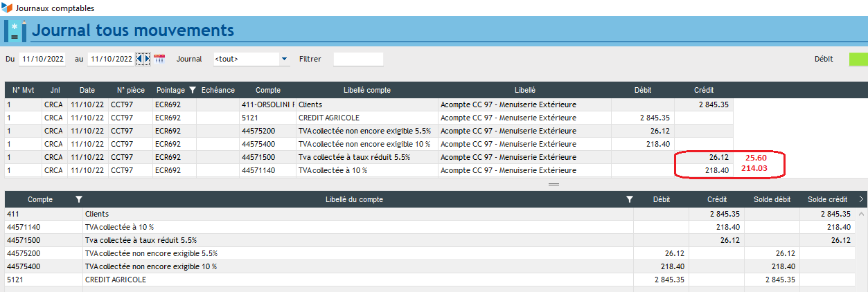868x292 pixels.
Task: Go to previous date with left arrow
Action: click(x=139, y=60)
